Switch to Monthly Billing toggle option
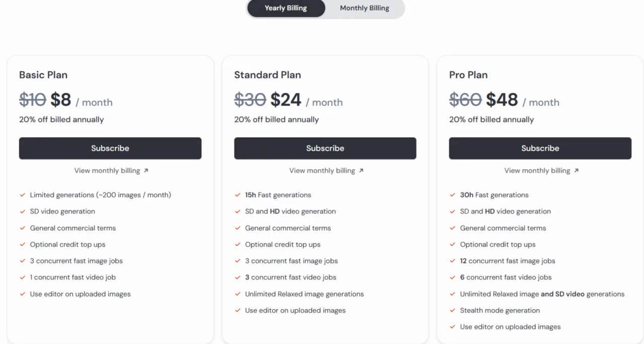 pyautogui.click(x=364, y=8)
